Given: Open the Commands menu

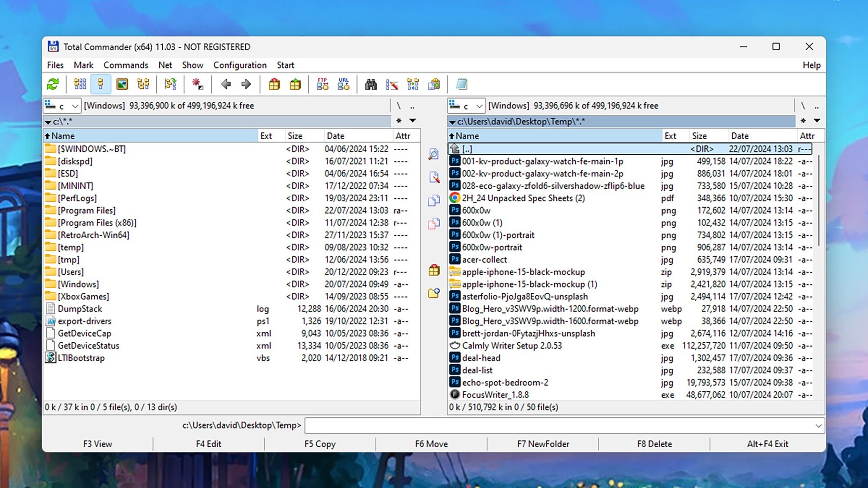Looking at the screenshot, I should pyautogui.click(x=126, y=65).
